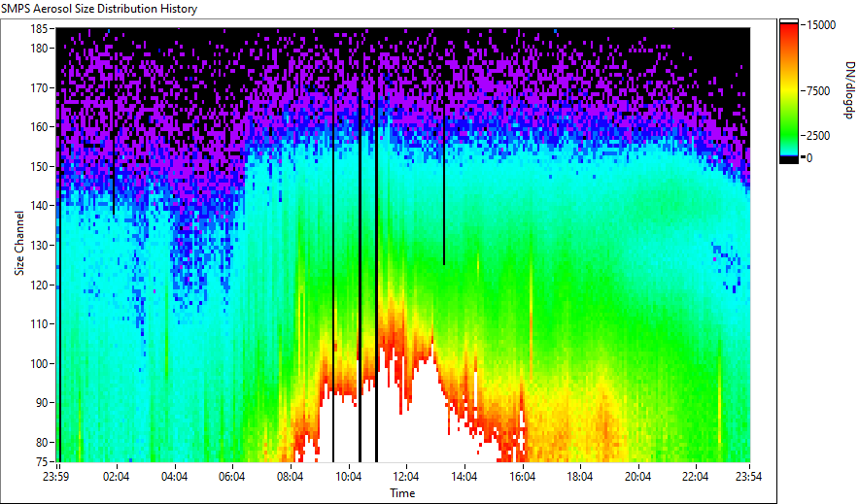Click the SMPS Aerosol Size Distribution History title

click(x=99, y=9)
